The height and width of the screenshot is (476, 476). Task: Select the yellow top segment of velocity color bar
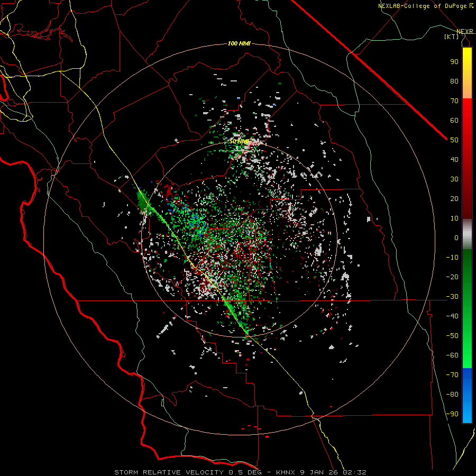pyautogui.click(x=467, y=61)
